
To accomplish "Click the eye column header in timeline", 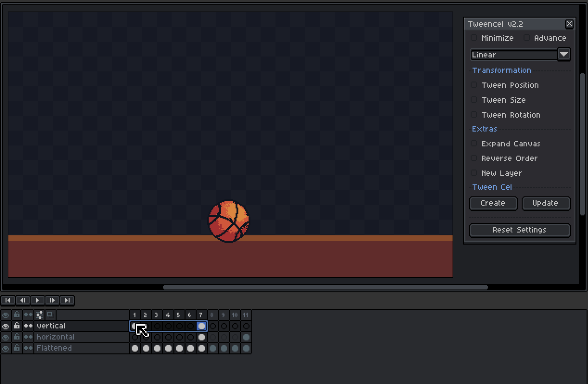I will pyautogui.click(x=6, y=315).
